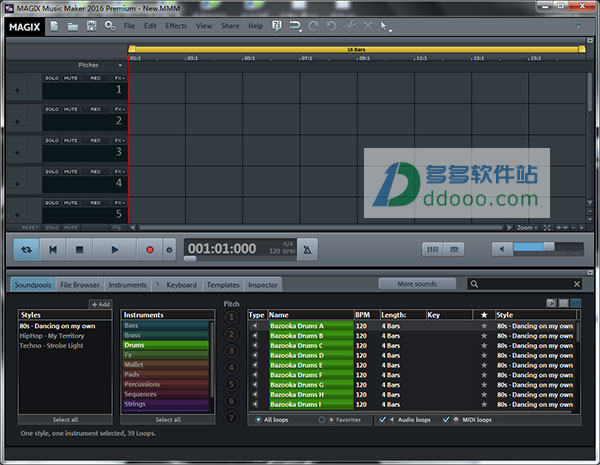The image size is (600, 465).
Task: Toggle SOLO on track 1
Action: click(52, 78)
